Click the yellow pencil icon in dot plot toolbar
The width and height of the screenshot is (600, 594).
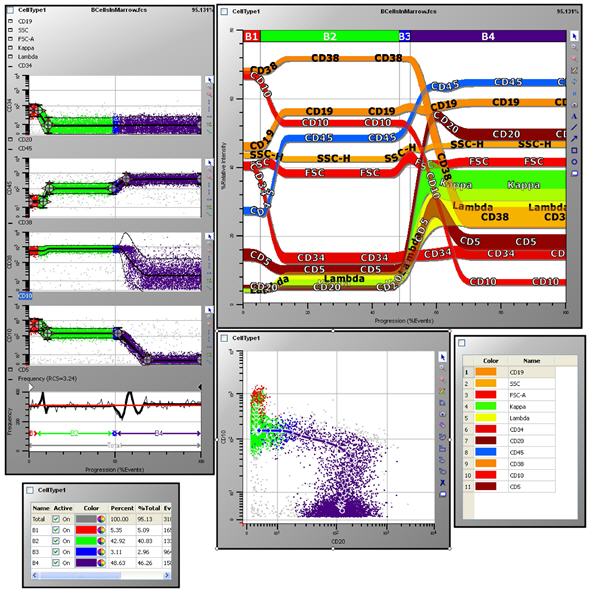(443, 391)
